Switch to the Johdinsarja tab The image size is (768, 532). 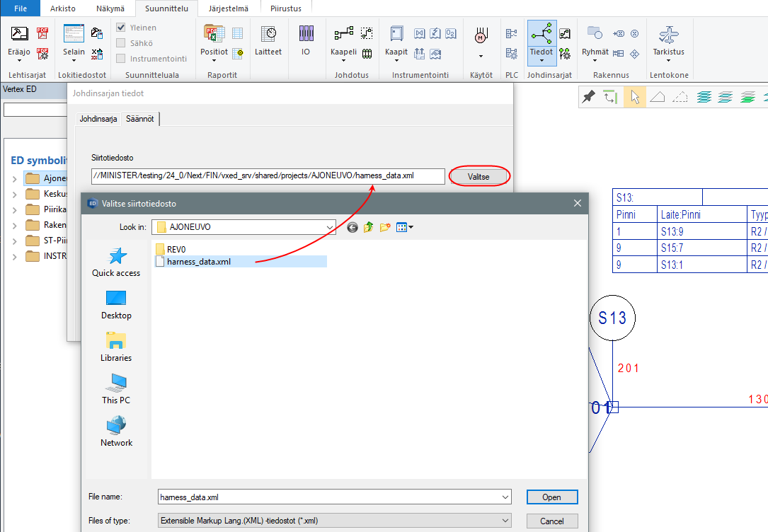click(x=98, y=120)
